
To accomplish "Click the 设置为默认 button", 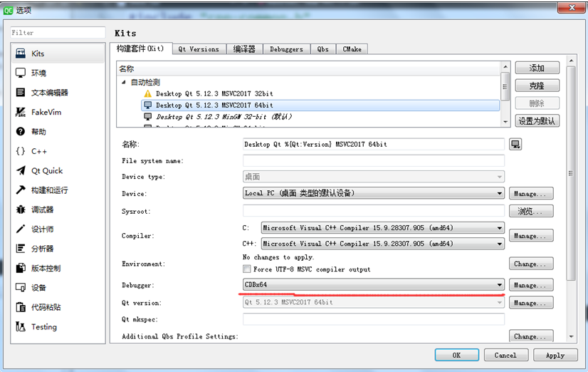I will (537, 121).
